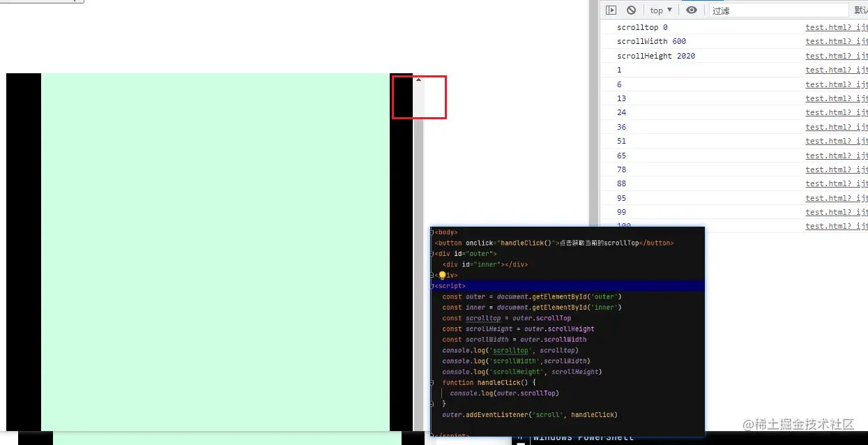
Task: Click the logged value 88 in console
Action: [x=621, y=183]
